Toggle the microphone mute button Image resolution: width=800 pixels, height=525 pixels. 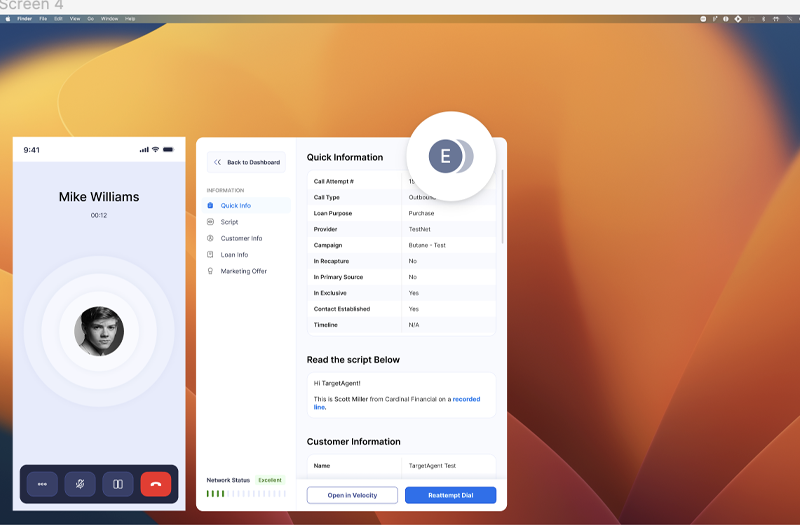tap(80, 484)
